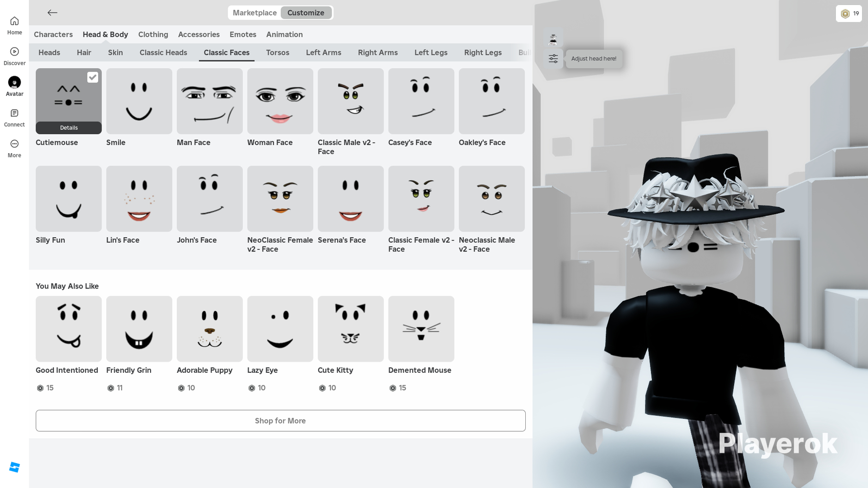Open the Emotes category
This screenshot has width=868, height=488.
click(243, 34)
